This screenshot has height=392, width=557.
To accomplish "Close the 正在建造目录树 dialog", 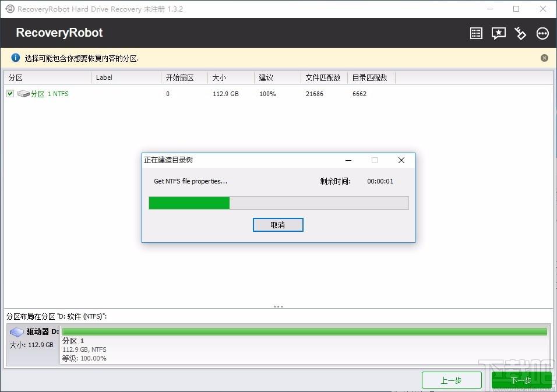I will tap(401, 160).
